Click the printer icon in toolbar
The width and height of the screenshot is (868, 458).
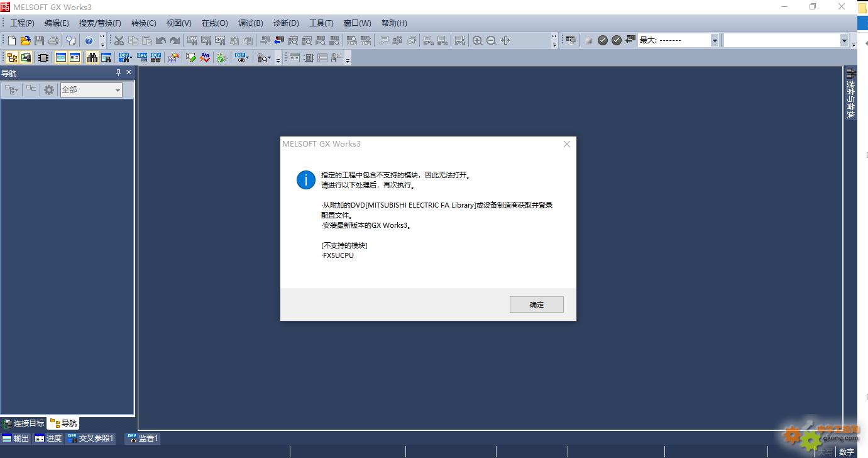(53, 40)
